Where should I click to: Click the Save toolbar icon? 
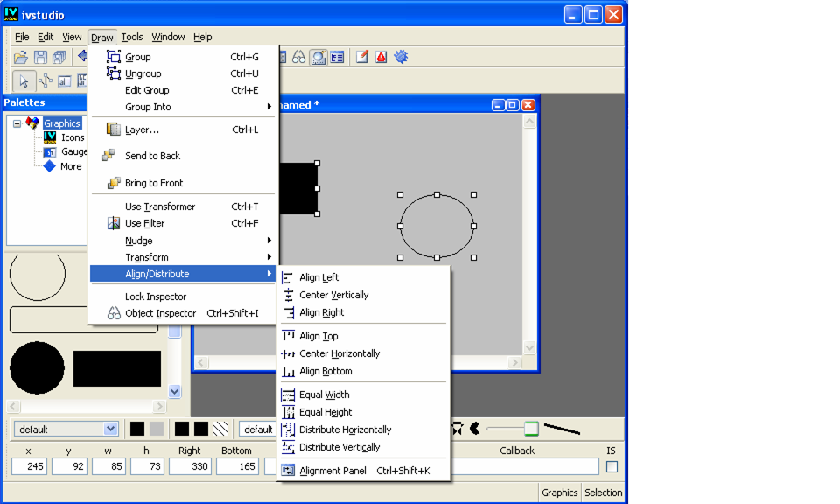[40, 58]
